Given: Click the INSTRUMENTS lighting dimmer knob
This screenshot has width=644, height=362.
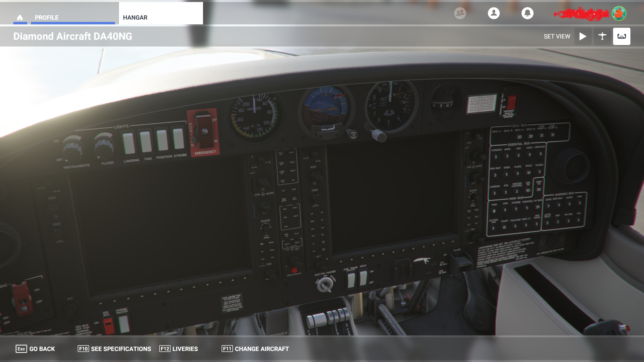Looking at the screenshot, I should coord(73,150).
